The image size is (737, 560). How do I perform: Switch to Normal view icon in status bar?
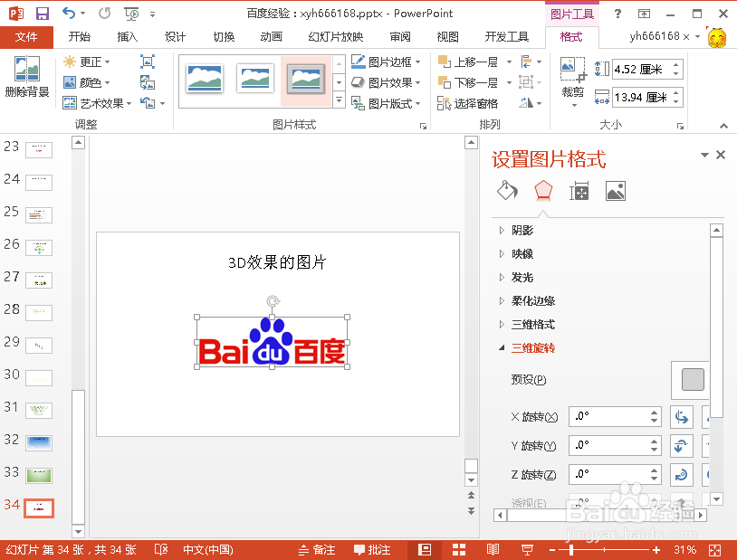point(425,549)
